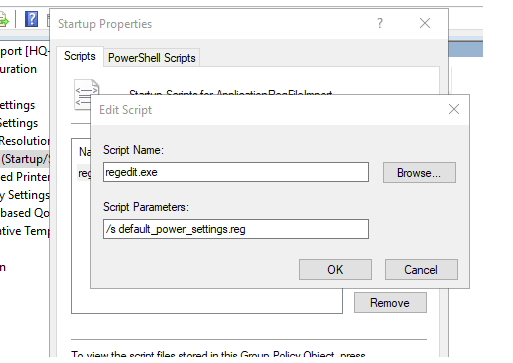This screenshot has width=513, height=363.
Task: Select the y Settings tree item
Action: 25,195
